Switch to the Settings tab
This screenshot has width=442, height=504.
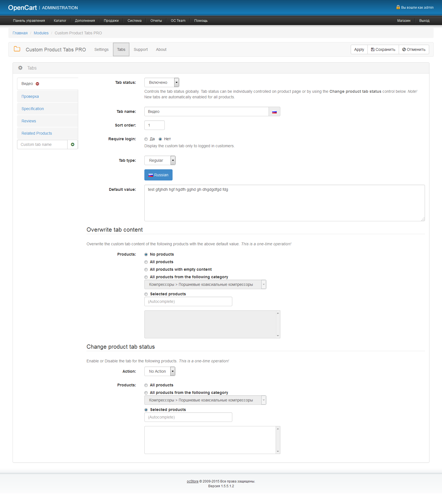[101, 49]
